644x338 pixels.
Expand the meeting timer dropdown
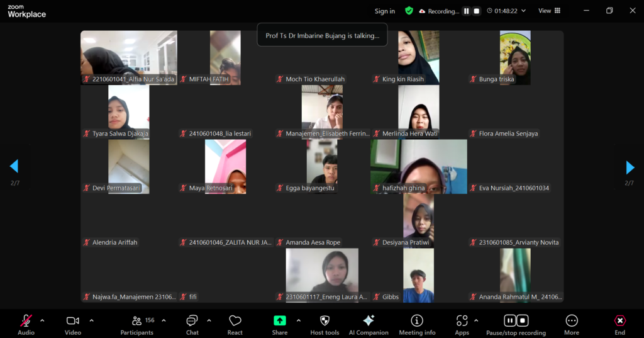pyautogui.click(x=523, y=11)
